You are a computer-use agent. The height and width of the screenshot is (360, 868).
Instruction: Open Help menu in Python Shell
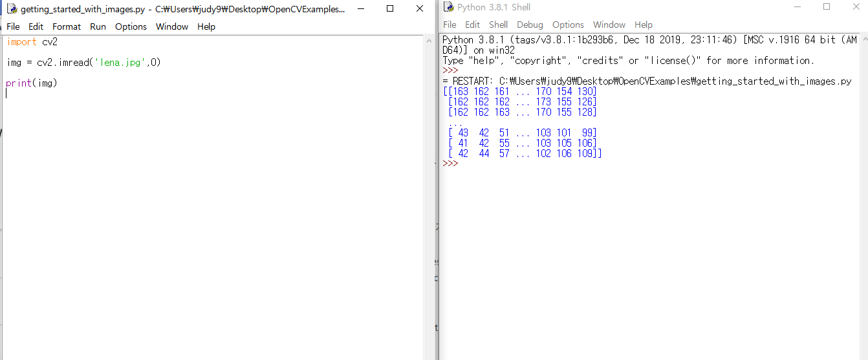[x=644, y=25]
